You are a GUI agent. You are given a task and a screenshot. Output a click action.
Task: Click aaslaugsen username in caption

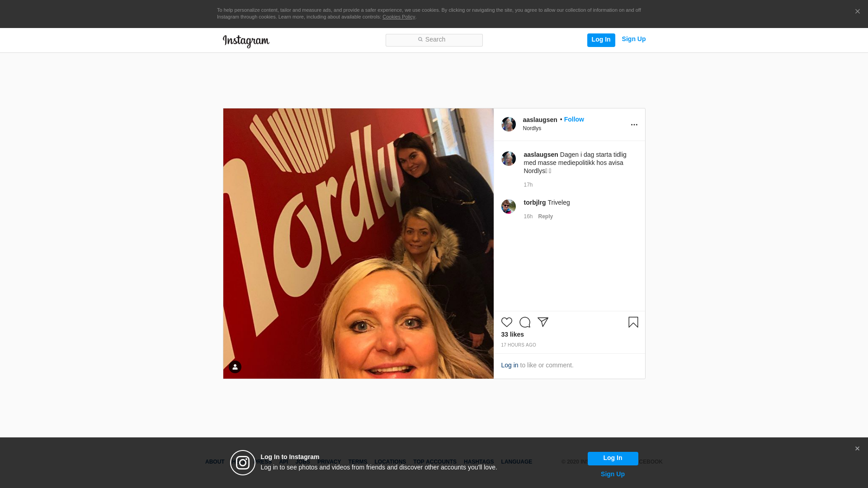pos(541,155)
